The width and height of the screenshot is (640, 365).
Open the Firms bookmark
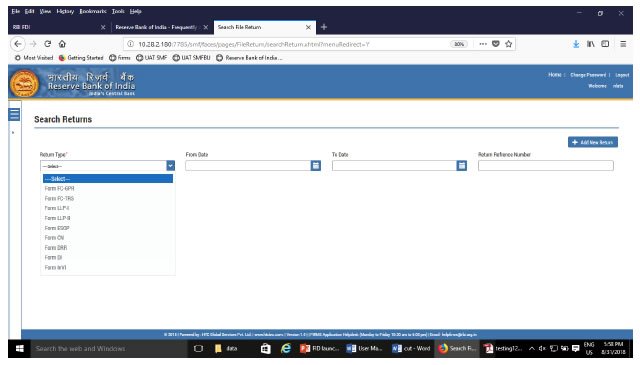120,58
